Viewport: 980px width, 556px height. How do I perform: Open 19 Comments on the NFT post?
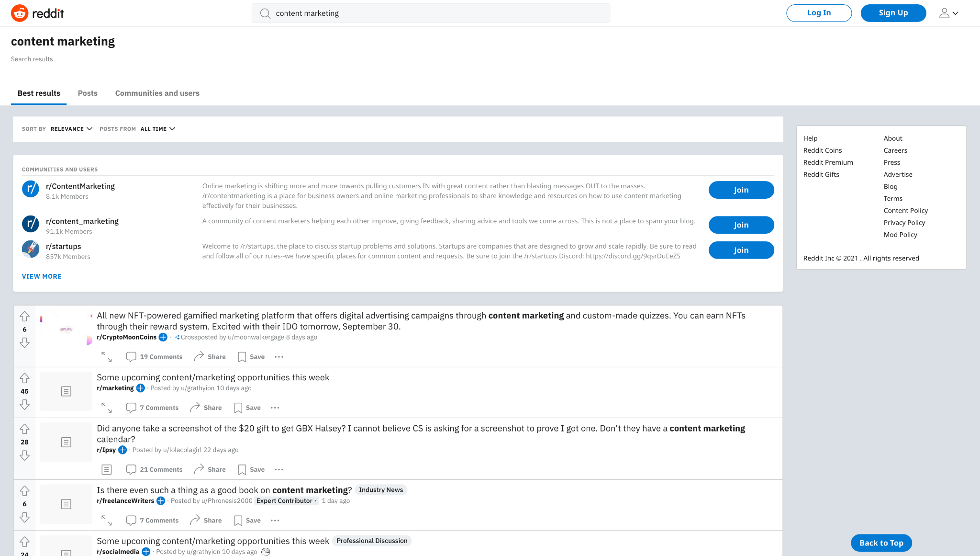(x=154, y=357)
